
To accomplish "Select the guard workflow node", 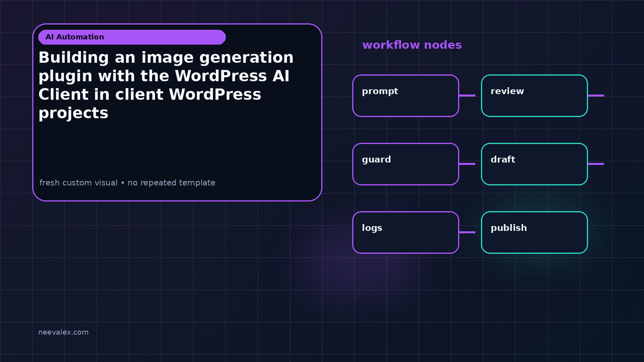I will (x=406, y=164).
